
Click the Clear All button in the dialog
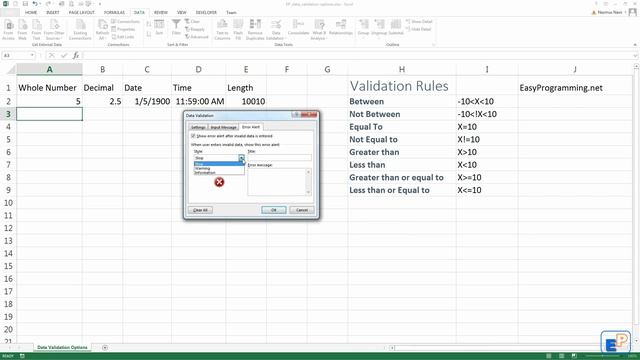(200, 210)
